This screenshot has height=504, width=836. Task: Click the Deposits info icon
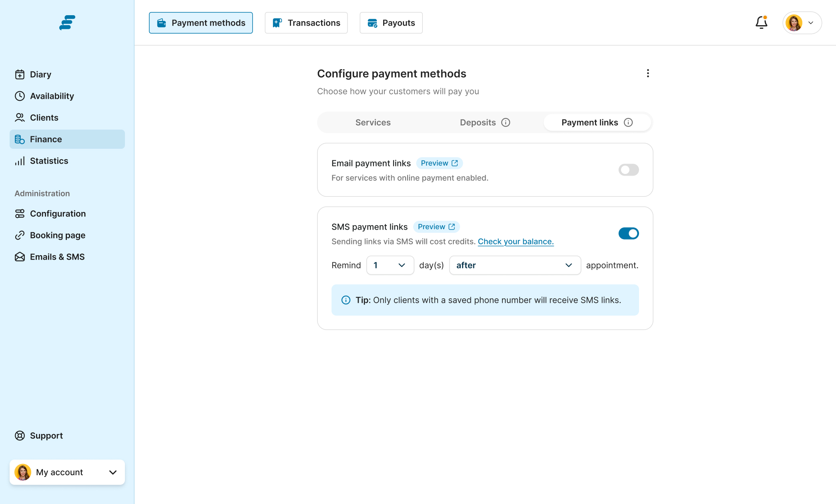click(x=506, y=122)
